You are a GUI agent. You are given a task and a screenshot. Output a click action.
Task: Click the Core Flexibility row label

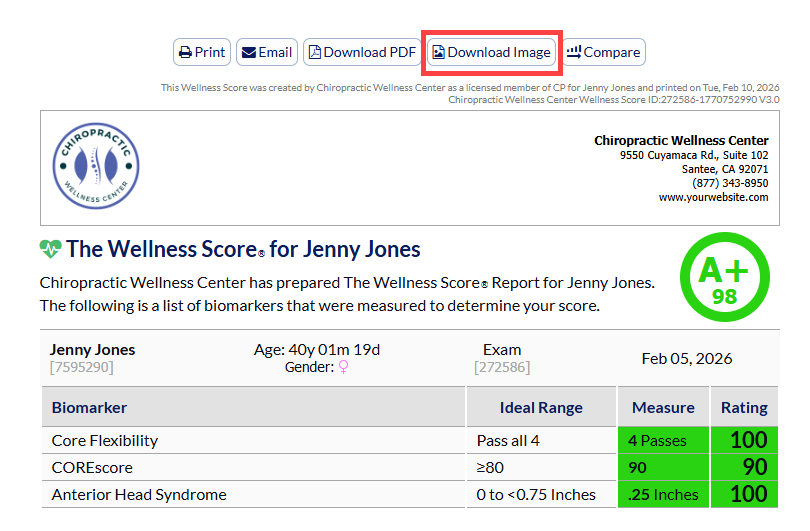[x=105, y=441]
